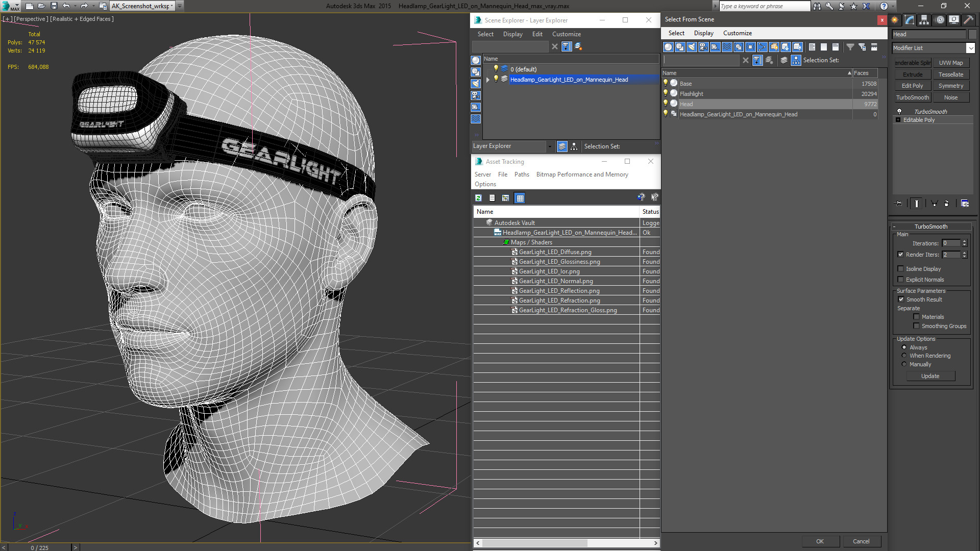Expand the Editable Poly modifier entry
The image size is (980, 551).
898,120
